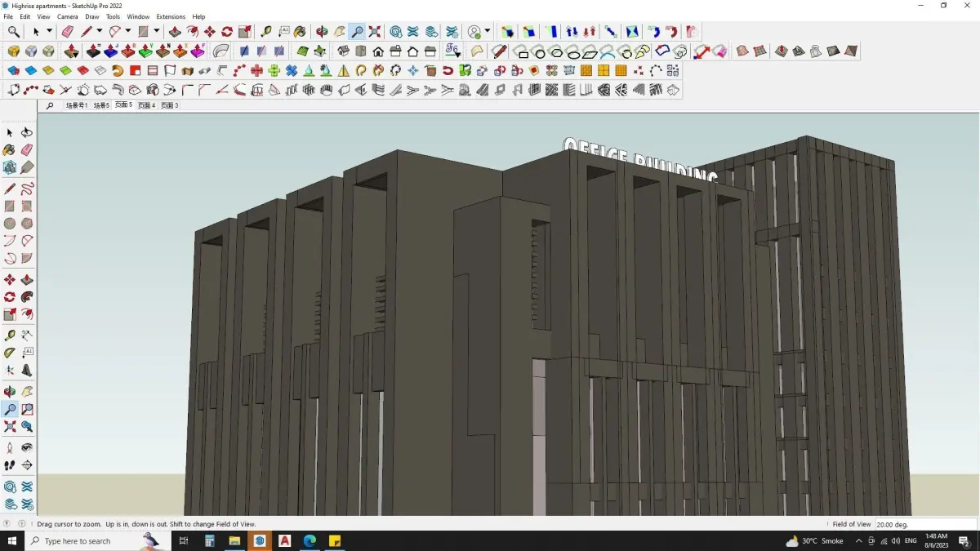
Task: Switch to scene tab 场景5
Action: click(101, 105)
